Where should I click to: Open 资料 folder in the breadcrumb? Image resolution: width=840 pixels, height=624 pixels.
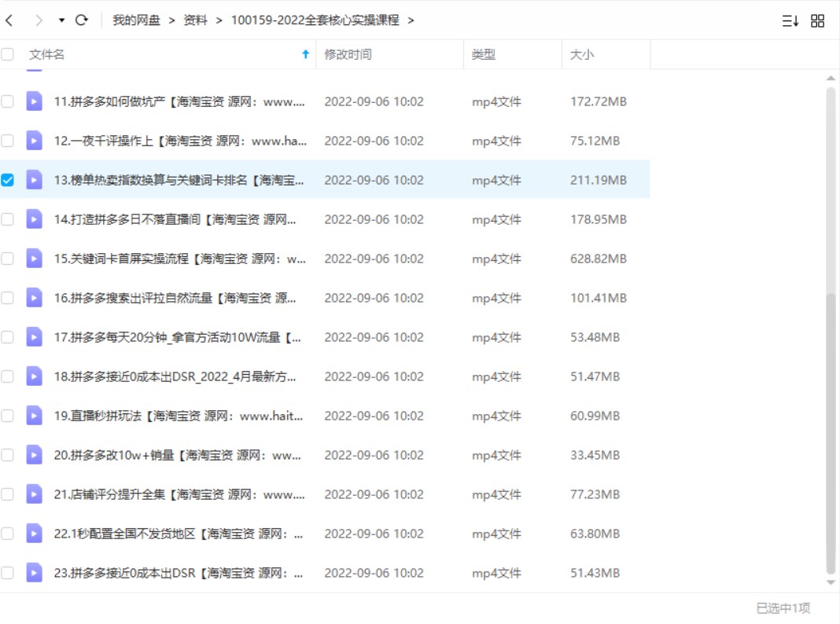[x=195, y=20]
